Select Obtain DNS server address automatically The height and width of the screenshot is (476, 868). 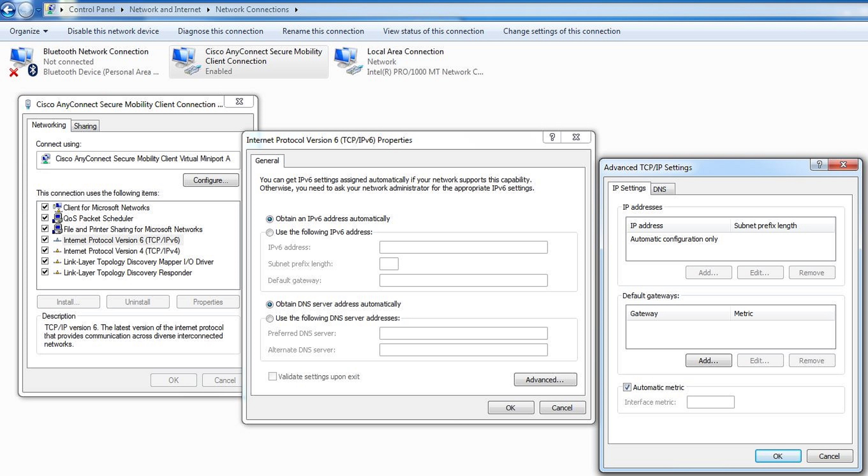coord(269,304)
